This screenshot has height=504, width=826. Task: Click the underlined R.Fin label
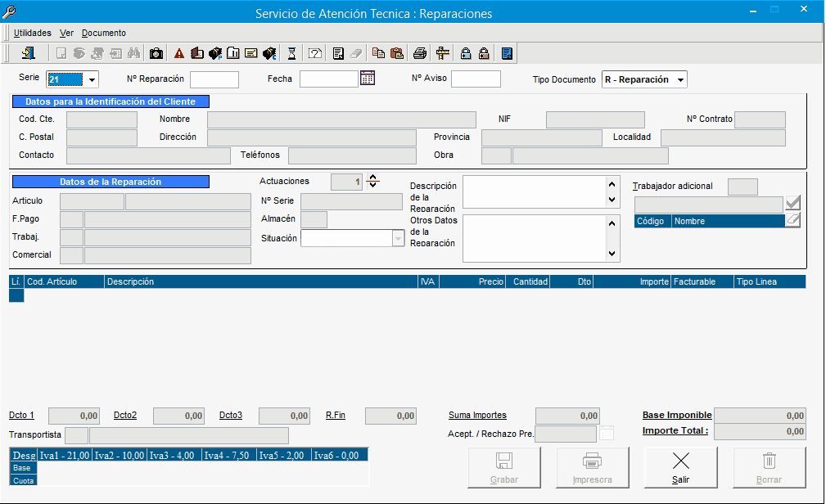click(x=336, y=415)
